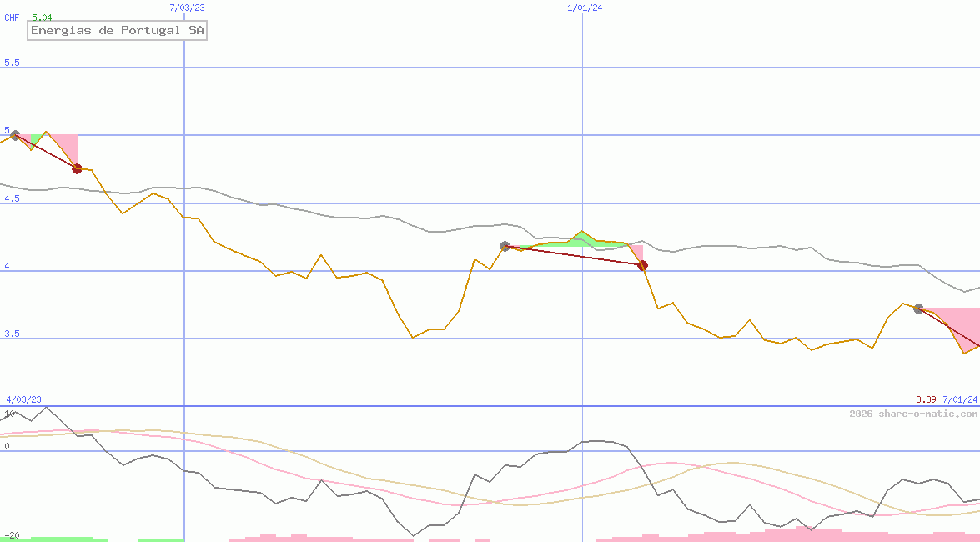Select the CHF currency label

pyautogui.click(x=12, y=18)
